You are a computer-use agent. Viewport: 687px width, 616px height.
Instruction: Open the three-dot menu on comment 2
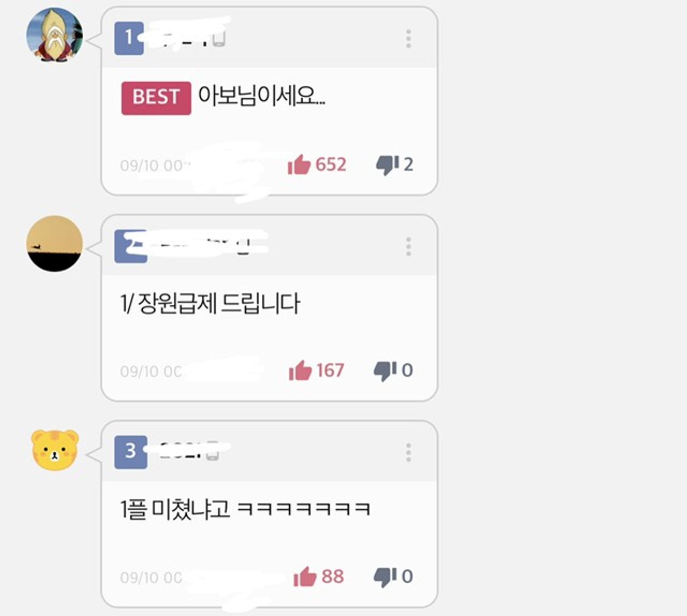(x=408, y=246)
